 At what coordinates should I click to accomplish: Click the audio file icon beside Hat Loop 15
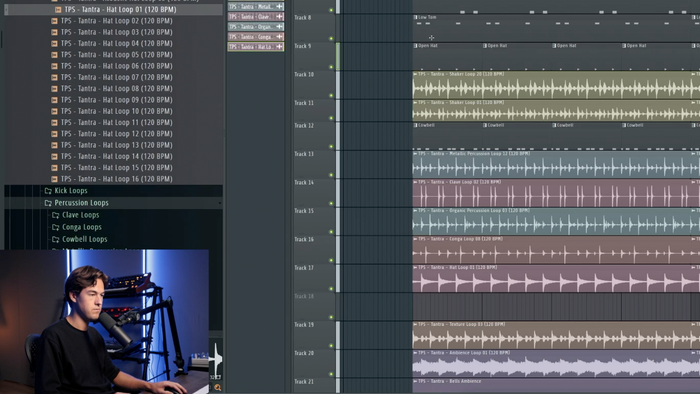(54, 168)
